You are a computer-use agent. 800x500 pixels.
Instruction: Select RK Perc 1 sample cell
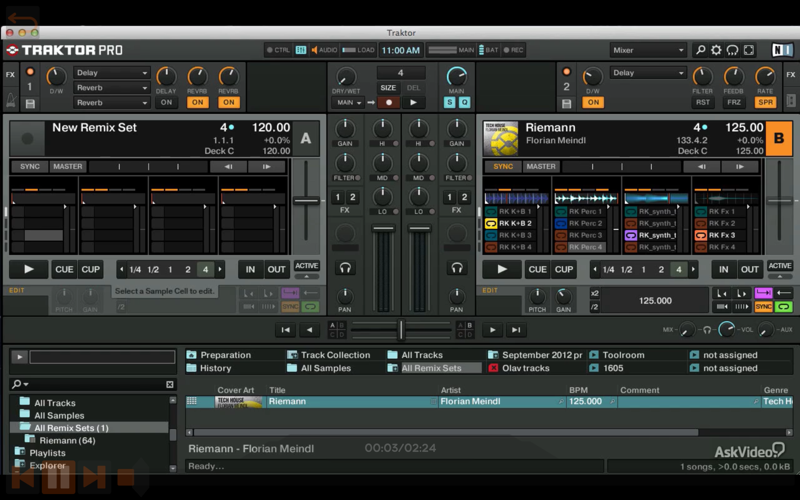[x=586, y=211]
